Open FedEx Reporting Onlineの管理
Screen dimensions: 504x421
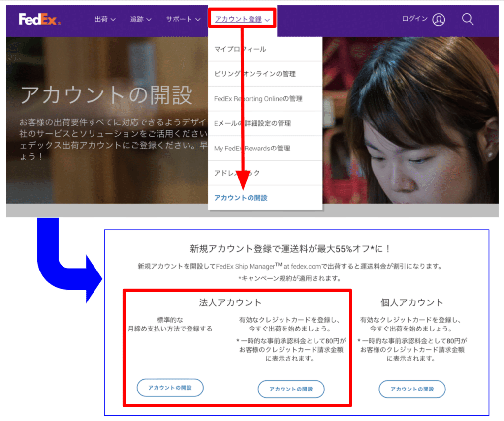[265, 98]
